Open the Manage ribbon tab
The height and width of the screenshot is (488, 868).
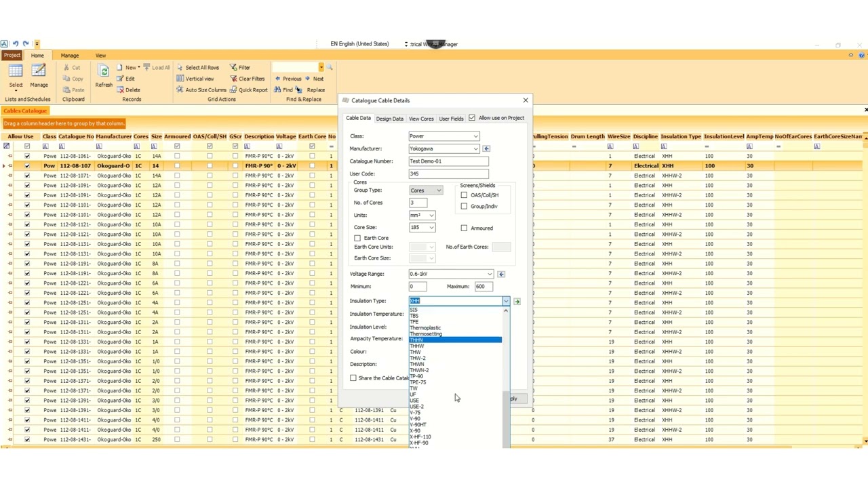coord(70,56)
